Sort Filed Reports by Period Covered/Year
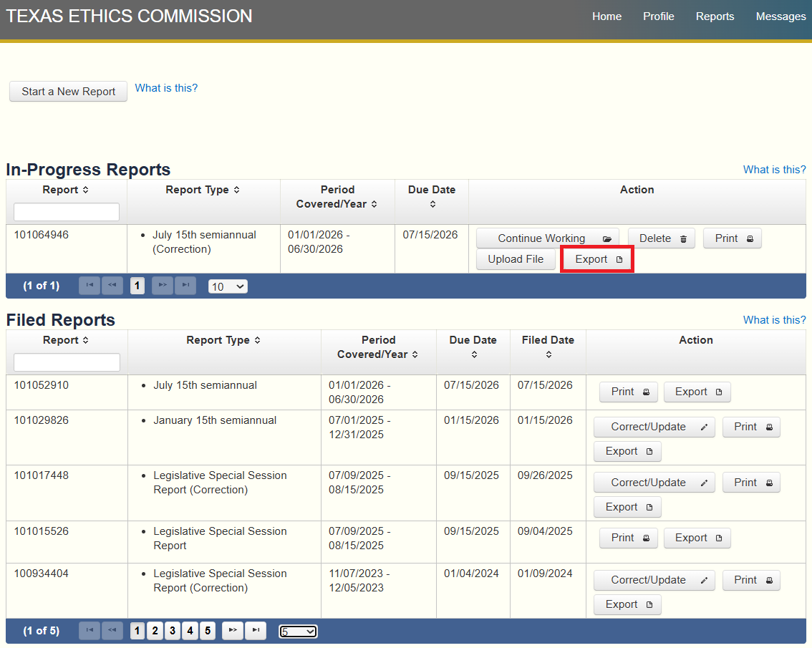This screenshot has height=648, width=812. [415, 355]
